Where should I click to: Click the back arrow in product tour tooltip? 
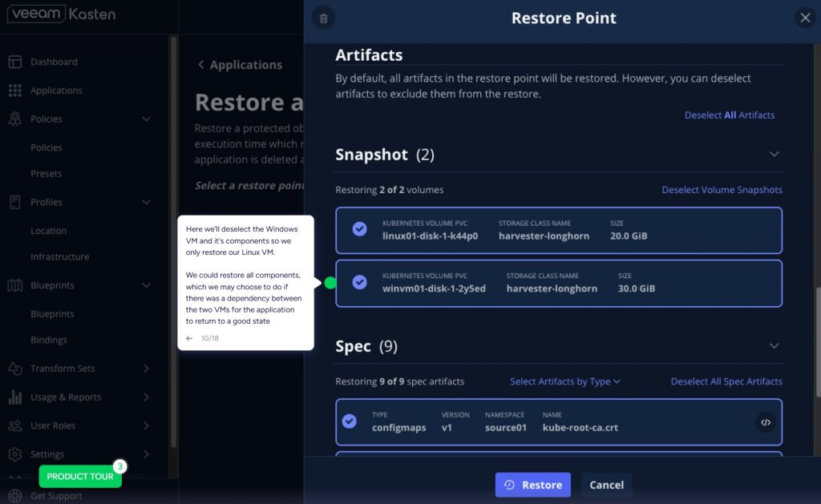coord(189,338)
